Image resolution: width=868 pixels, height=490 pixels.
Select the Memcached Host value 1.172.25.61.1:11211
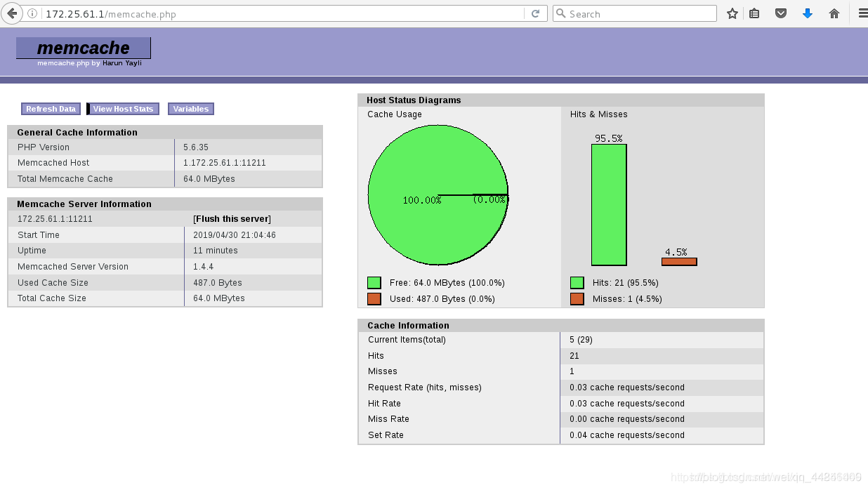225,163
